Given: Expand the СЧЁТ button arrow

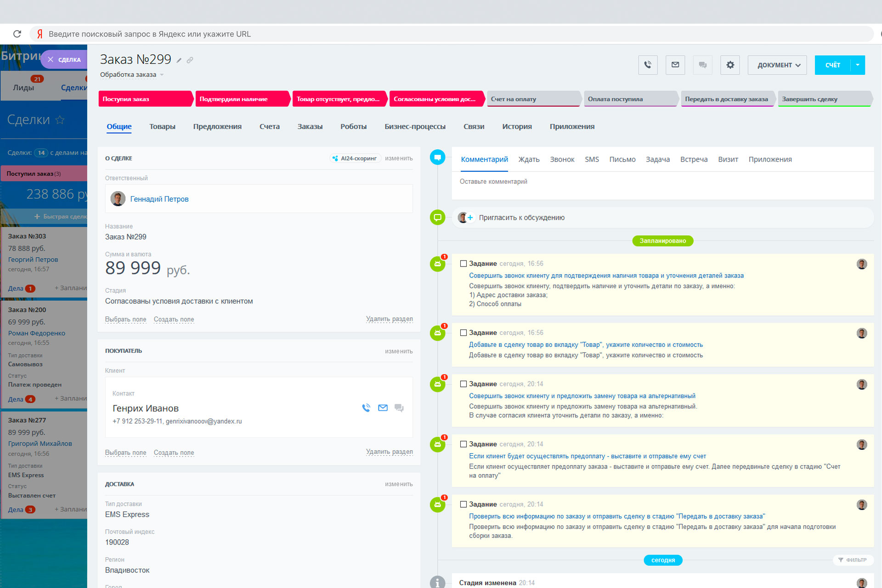Looking at the screenshot, I should coord(858,65).
